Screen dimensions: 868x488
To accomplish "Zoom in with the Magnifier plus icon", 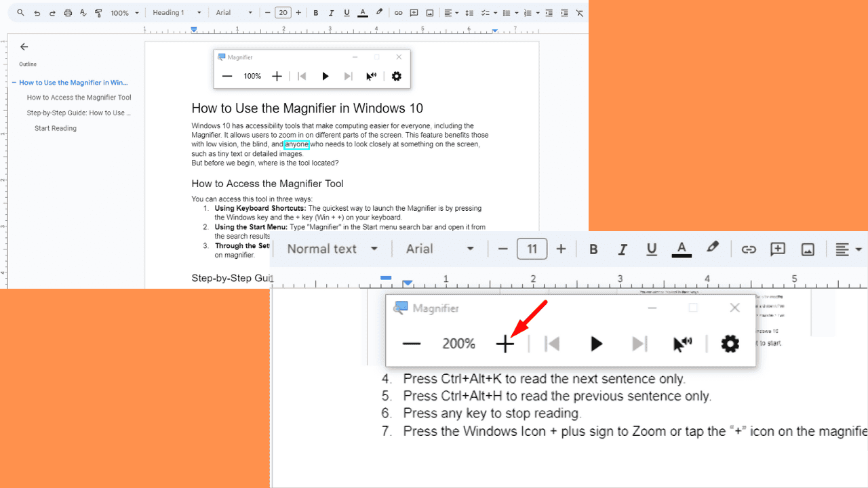I will [505, 344].
